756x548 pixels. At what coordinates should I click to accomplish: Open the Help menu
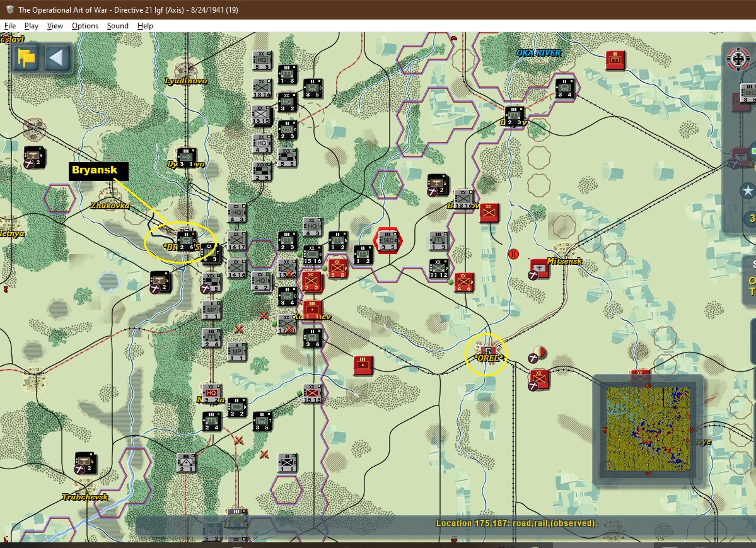(x=145, y=26)
